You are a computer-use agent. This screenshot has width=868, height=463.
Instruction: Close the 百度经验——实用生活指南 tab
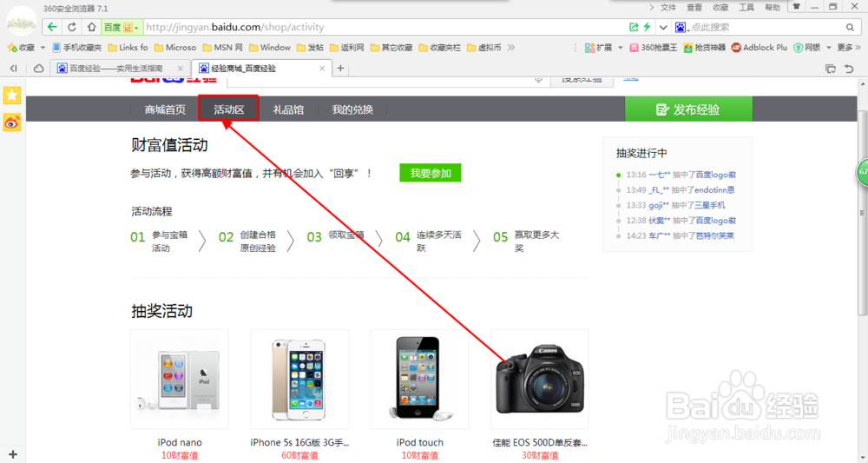tap(181, 68)
